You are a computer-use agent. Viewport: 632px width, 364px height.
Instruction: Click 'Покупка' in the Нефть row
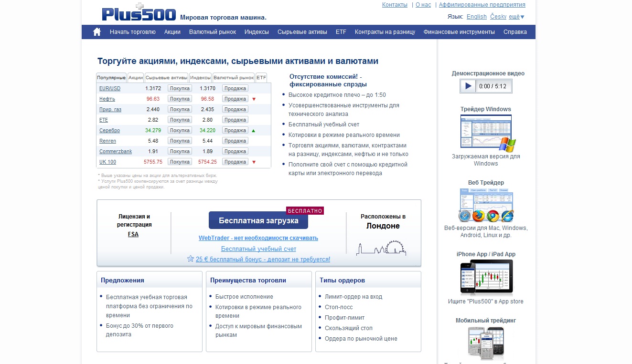click(180, 99)
